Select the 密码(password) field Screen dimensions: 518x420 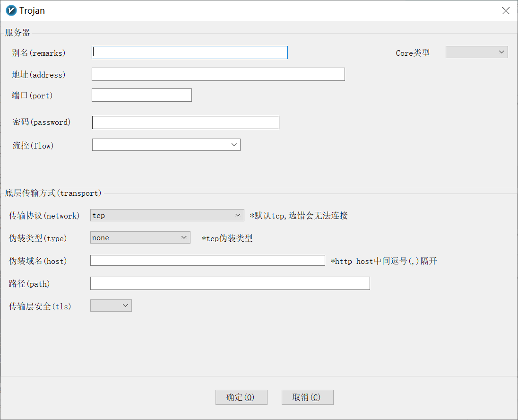point(186,122)
